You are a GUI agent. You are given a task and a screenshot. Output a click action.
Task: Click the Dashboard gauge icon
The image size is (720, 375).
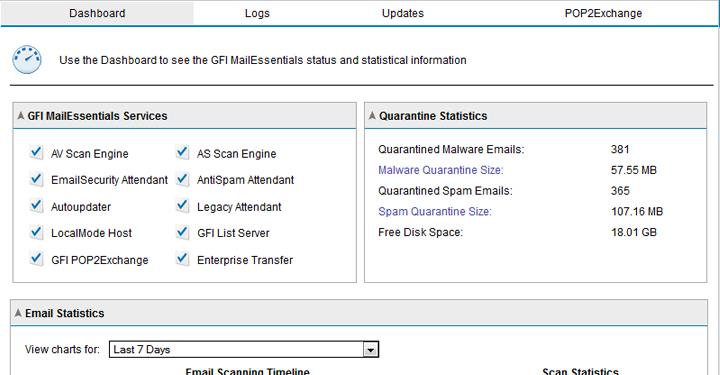pyautogui.click(x=27, y=60)
